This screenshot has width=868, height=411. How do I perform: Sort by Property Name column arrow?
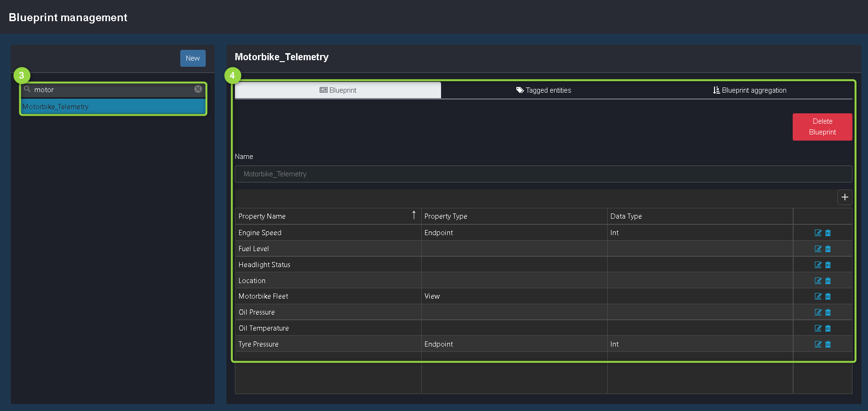414,215
